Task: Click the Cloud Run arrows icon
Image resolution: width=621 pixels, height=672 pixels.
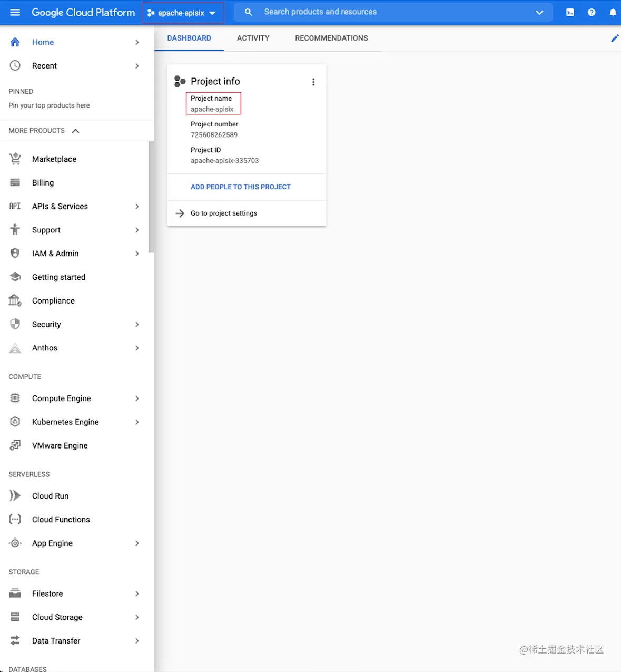Action: coord(15,495)
